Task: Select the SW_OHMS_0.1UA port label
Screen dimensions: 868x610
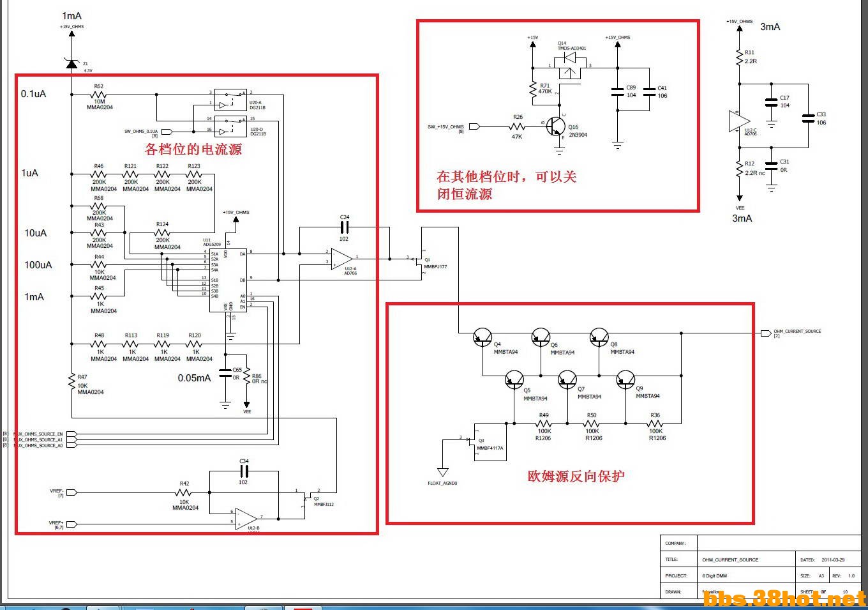Action: tap(140, 131)
